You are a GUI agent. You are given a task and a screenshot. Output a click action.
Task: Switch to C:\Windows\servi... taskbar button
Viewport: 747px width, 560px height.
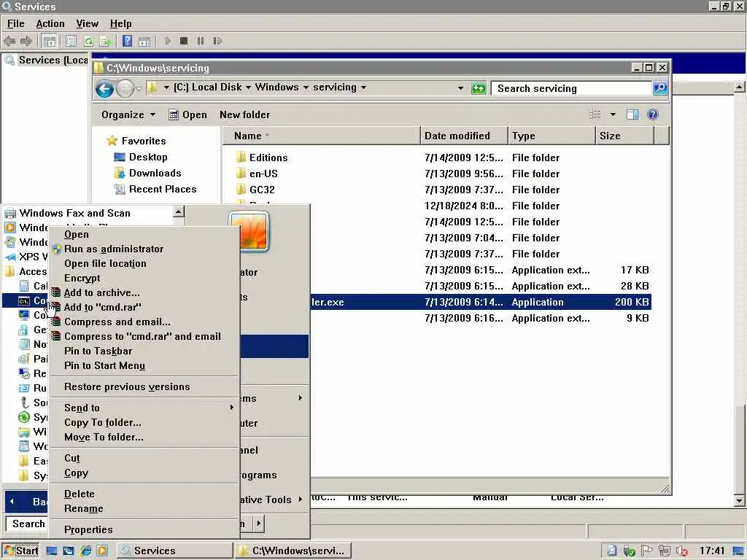pos(293,551)
